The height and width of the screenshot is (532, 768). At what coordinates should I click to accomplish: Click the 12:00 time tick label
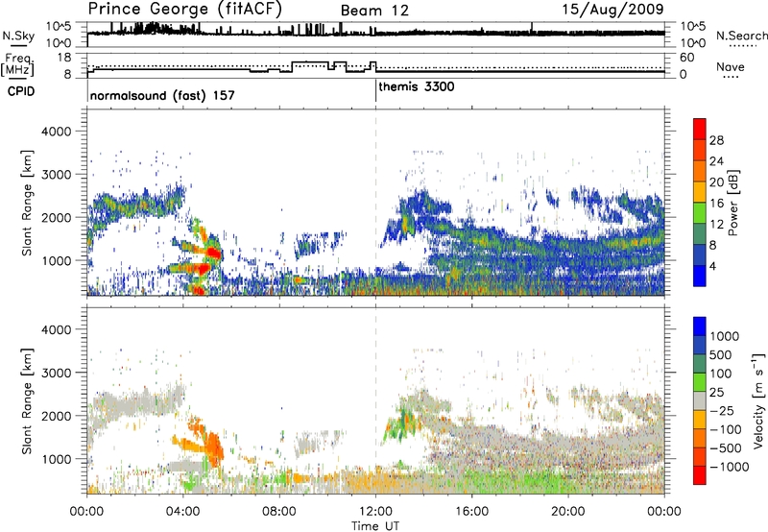(x=375, y=512)
